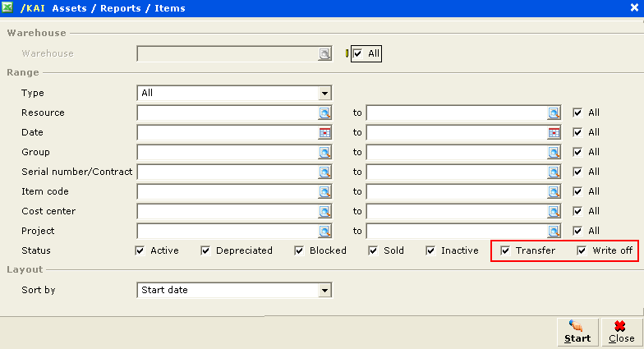Screen dimensions: 644x349
Task: Uncheck the Blocked status checkbox
Action: click(x=299, y=250)
